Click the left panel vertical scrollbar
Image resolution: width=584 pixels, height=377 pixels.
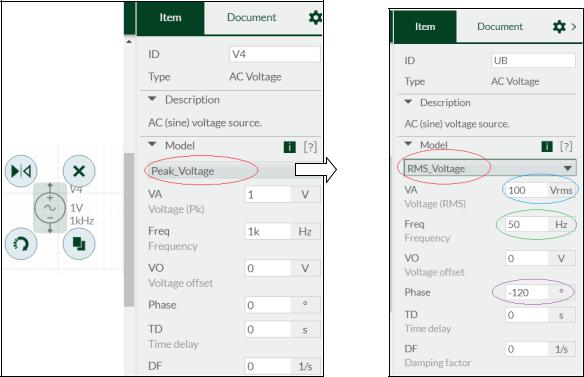[x=129, y=229]
